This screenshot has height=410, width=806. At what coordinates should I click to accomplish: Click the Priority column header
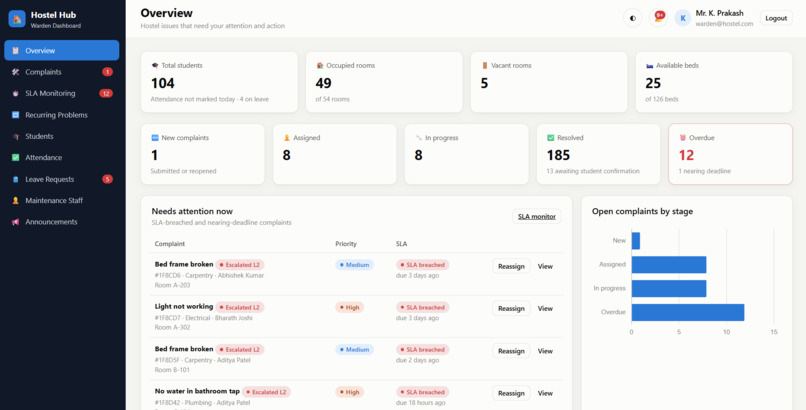click(x=346, y=244)
